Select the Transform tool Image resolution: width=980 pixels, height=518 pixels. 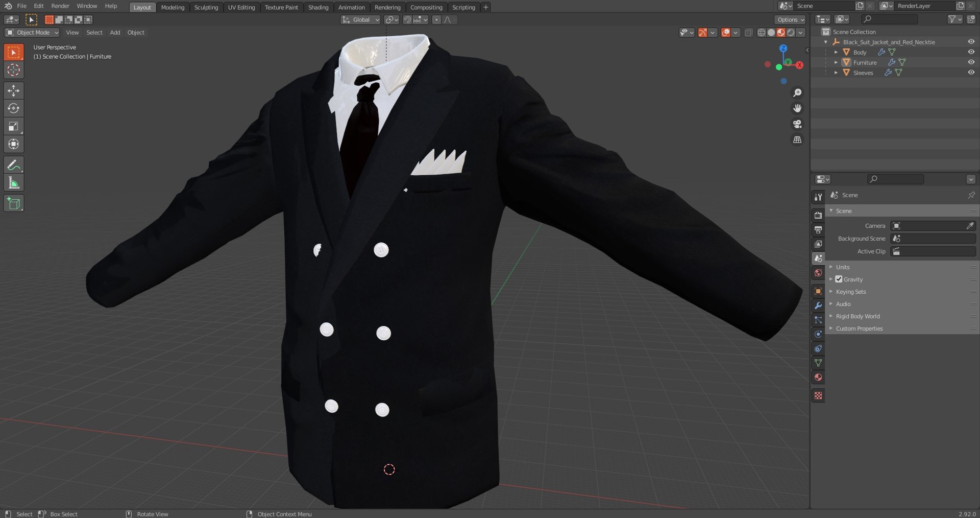pos(14,144)
